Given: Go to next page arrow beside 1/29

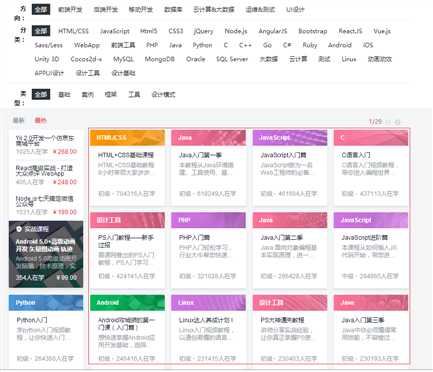Looking at the screenshot, I should click(398, 122).
